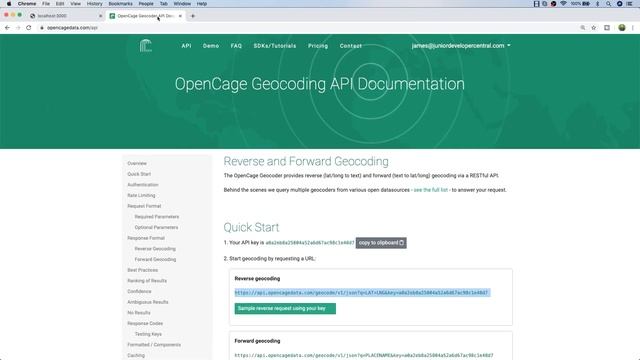Click the Reverse and Forward Geocoding heading

[306, 161]
